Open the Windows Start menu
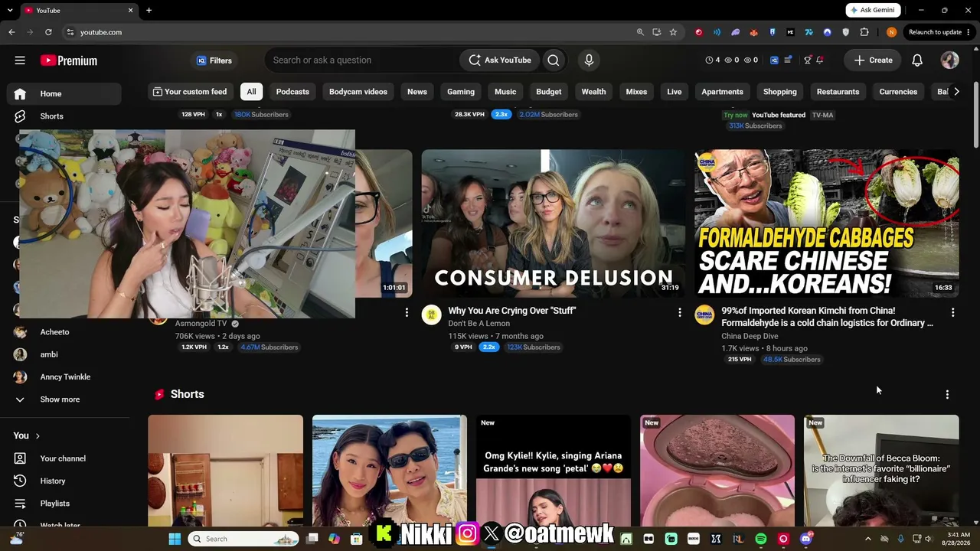This screenshot has width=980, height=551. point(175,539)
